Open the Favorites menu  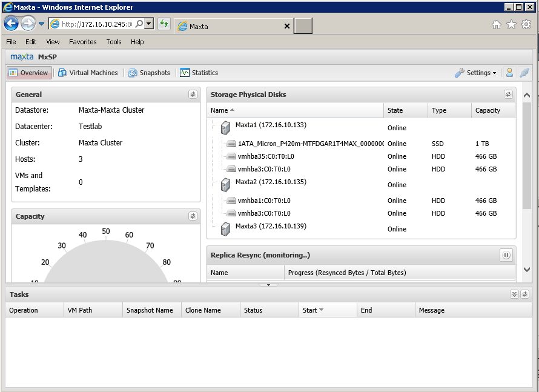pos(83,42)
